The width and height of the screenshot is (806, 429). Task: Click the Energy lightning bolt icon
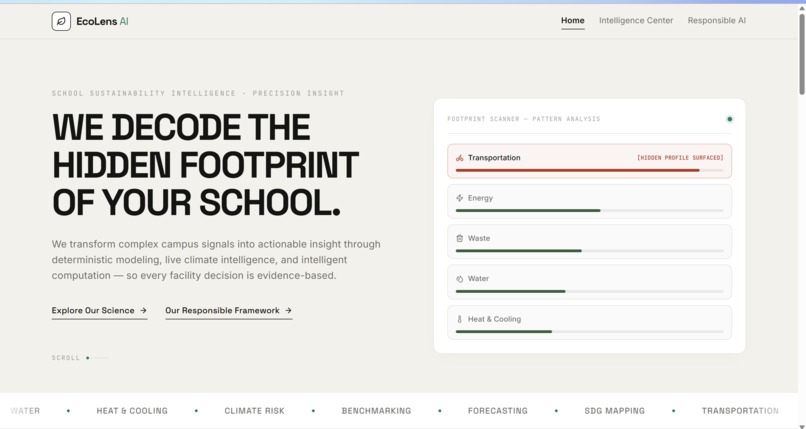(x=460, y=198)
